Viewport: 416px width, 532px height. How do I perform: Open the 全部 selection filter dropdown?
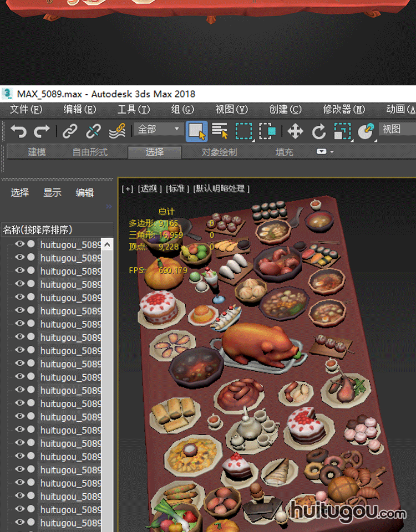160,129
